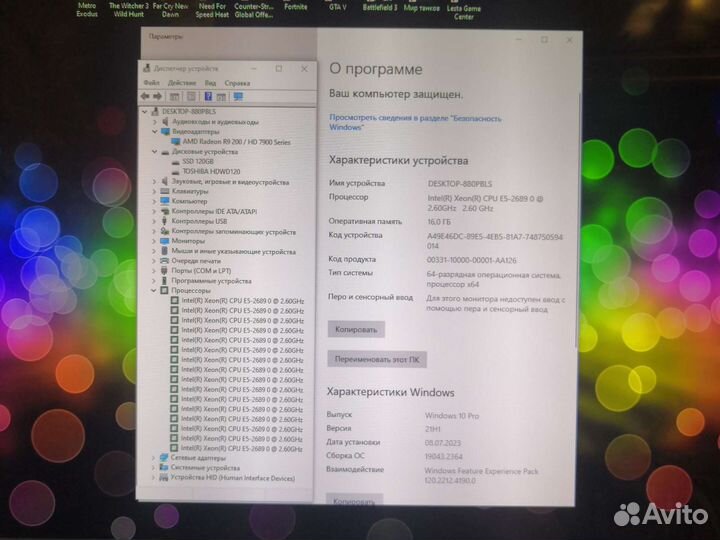Image resolution: width=720 pixels, height=540 pixels.
Task: Click the first console tree toolbar icon after the arrows
Action: pyautogui.click(x=174, y=96)
